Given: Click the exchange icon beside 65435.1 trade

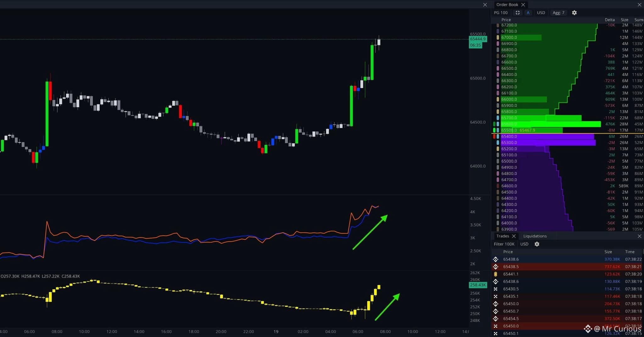Looking at the screenshot, I should click(496, 296).
